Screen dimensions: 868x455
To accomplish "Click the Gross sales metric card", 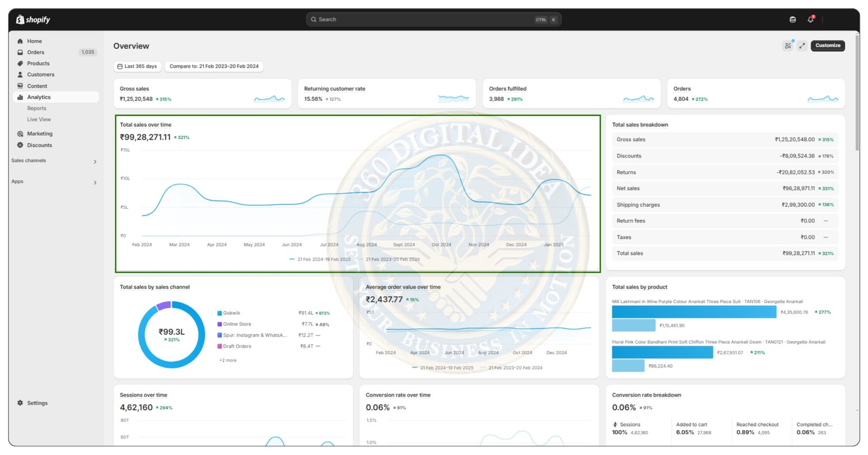I will (202, 93).
